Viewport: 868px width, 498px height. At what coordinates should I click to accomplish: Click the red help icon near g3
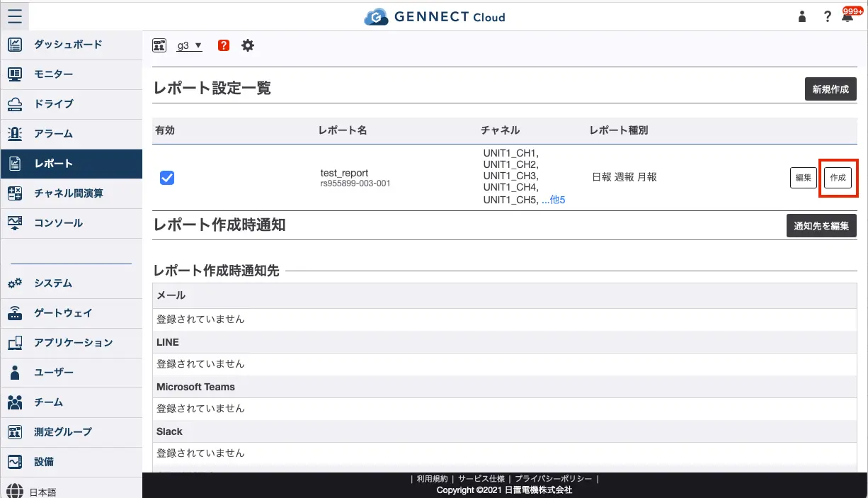224,45
